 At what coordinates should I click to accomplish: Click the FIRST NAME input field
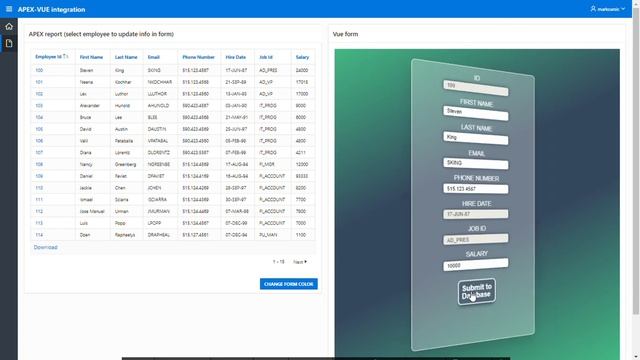476,113
